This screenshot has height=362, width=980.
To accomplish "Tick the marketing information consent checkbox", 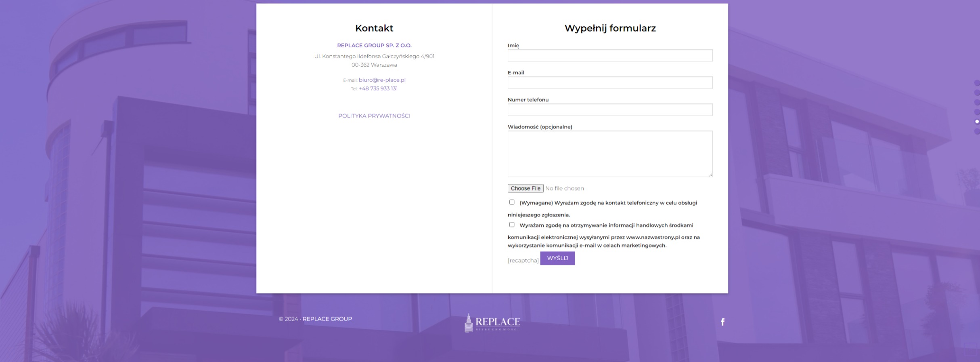I will pyautogui.click(x=512, y=225).
